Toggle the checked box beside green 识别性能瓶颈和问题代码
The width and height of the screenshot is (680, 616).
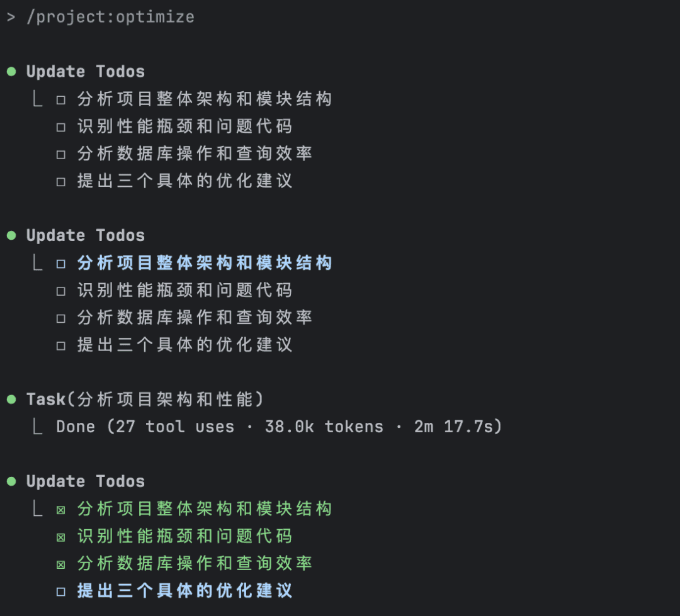[x=61, y=537]
